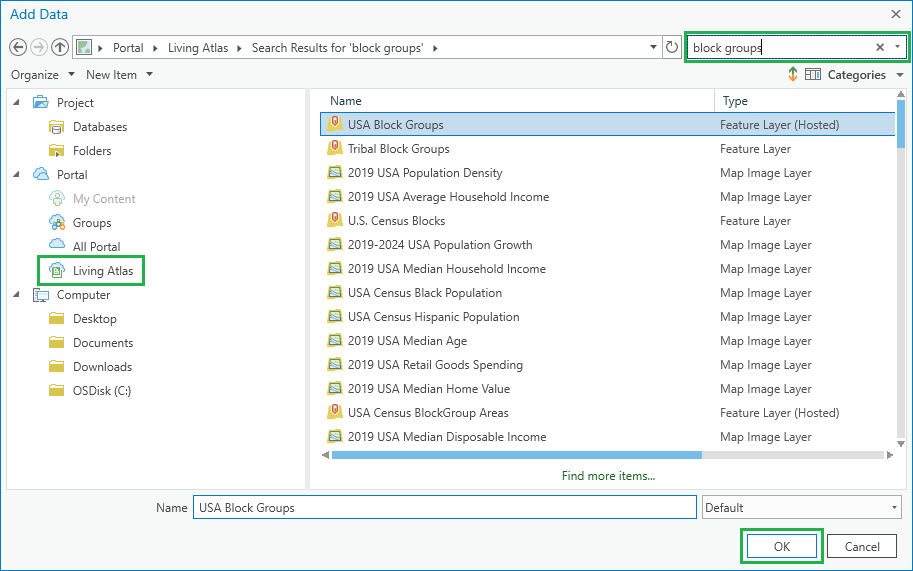Click the Databases icon under Project
Screen dimensions: 913x571
point(57,127)
